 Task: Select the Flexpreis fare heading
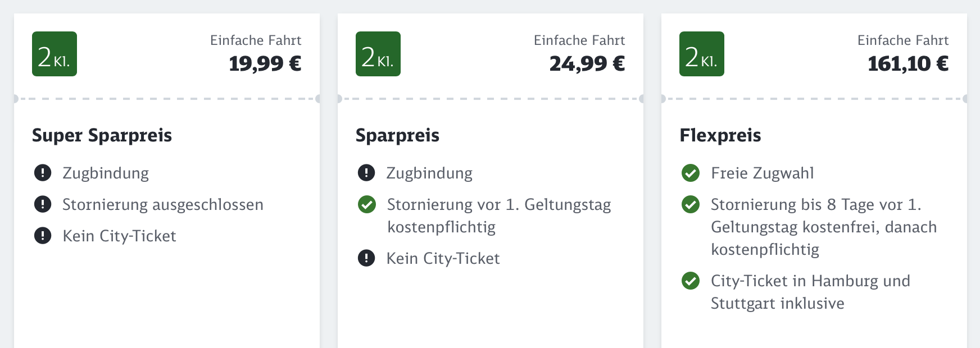720,136
